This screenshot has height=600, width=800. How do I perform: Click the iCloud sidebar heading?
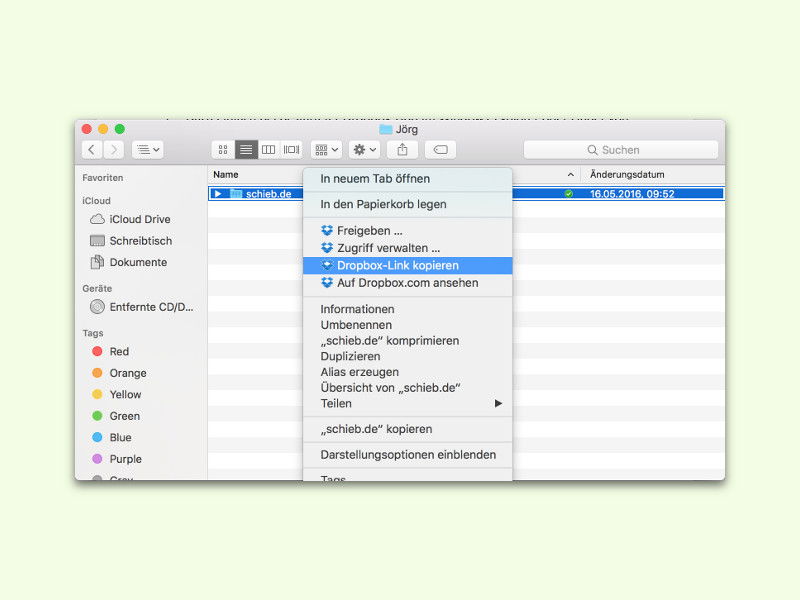(96, 201)
